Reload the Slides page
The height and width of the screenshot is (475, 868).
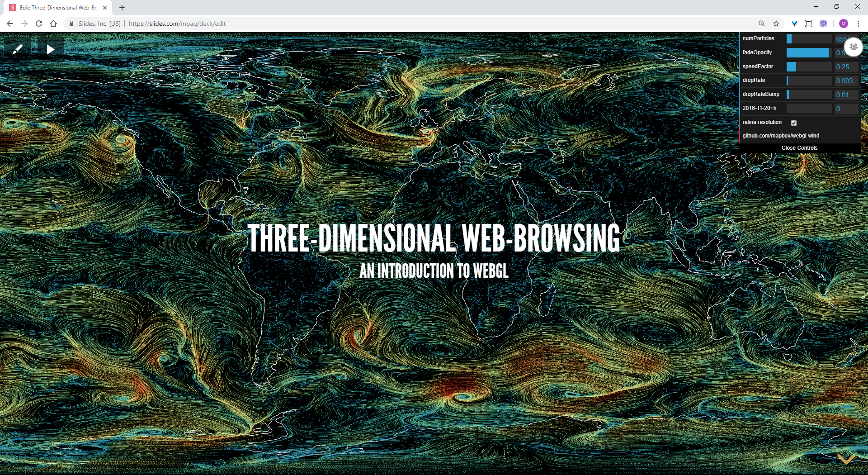click(x=39, y=24)
